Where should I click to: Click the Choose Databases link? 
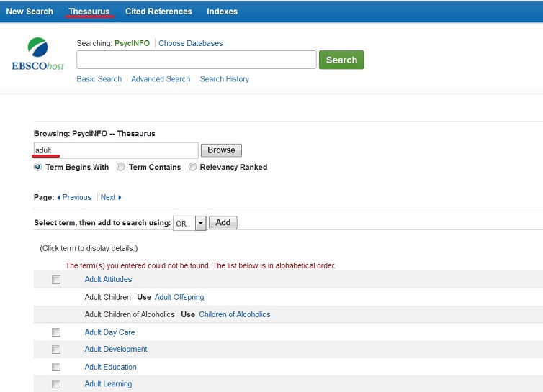coord(190,43)
